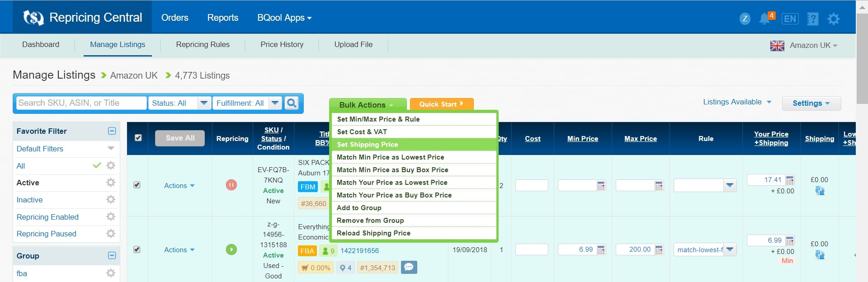The height and width of the screenshot is (282, 868).
Task: Choose Remove from Group
Action: pos(414,220)
